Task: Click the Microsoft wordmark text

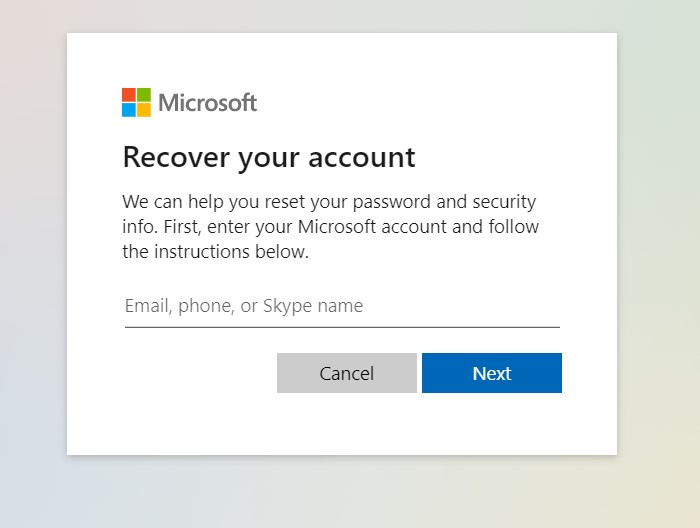Action: [x=208, y=102]
